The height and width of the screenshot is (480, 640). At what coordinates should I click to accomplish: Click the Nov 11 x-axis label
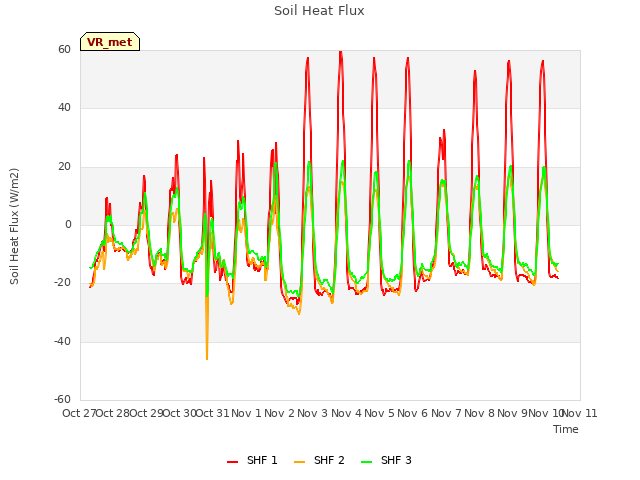point(580,413)
